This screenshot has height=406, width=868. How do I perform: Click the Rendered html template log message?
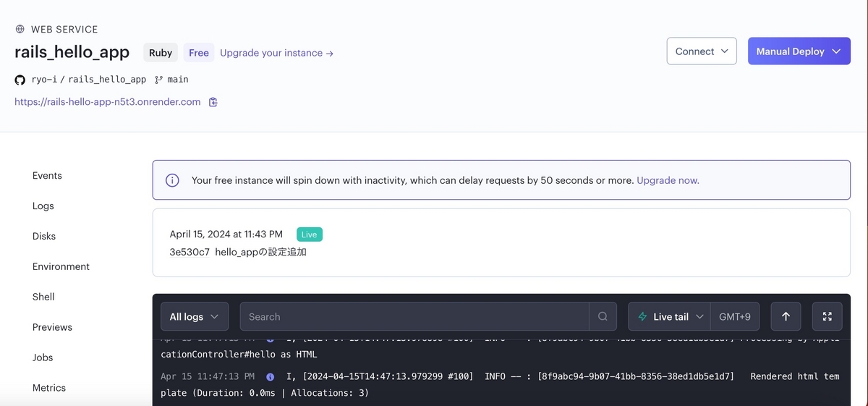(500, 384)
